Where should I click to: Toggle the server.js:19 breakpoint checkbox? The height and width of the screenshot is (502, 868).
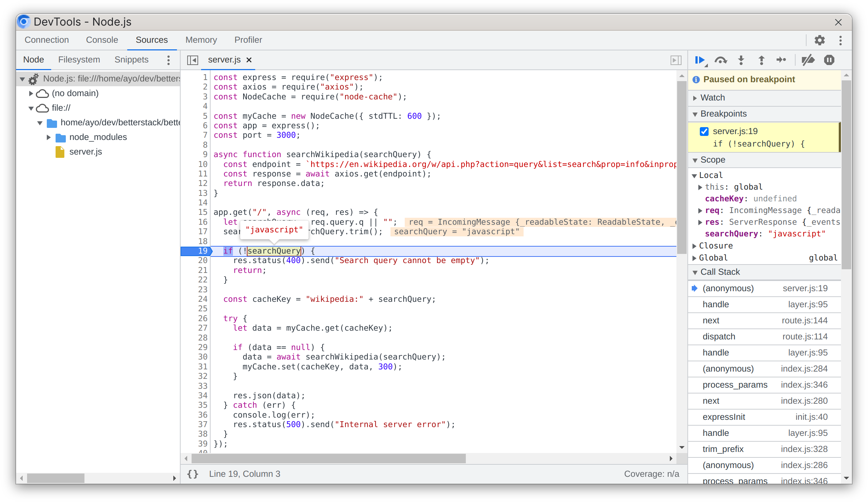pos(704,131)
